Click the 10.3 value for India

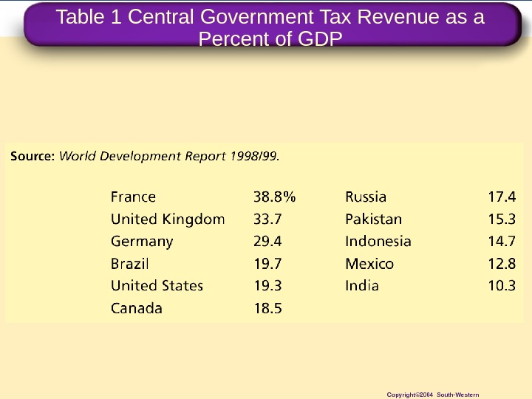click(502, 286)
